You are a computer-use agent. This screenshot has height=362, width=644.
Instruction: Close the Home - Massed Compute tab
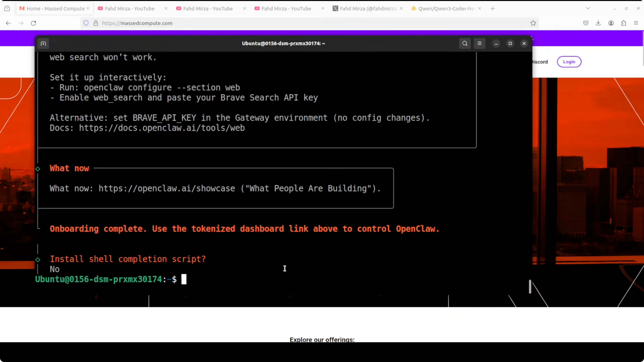tap(88, 9)
